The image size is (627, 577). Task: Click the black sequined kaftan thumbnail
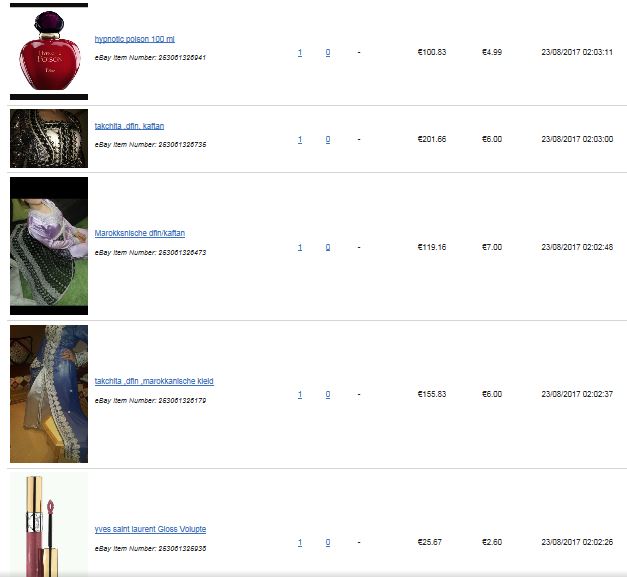[x=49, y=138]
